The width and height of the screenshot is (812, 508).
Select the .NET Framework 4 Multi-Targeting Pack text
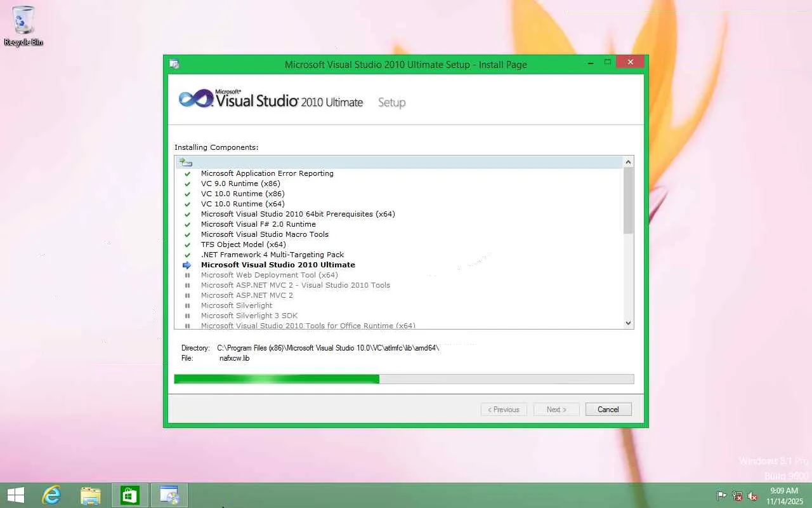(273, 255)
